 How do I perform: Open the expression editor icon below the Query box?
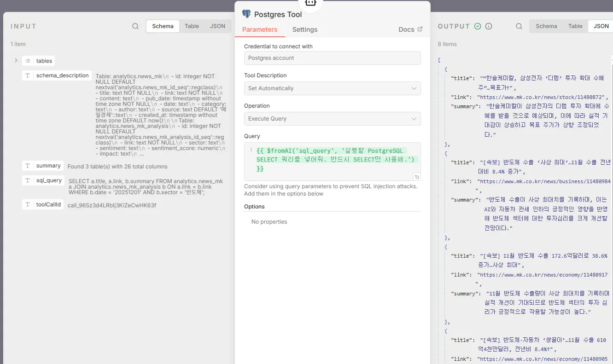click(x=416, y=177)
